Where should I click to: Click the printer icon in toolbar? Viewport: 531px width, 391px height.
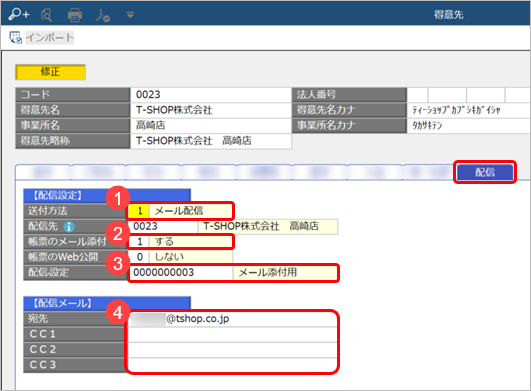75,15
